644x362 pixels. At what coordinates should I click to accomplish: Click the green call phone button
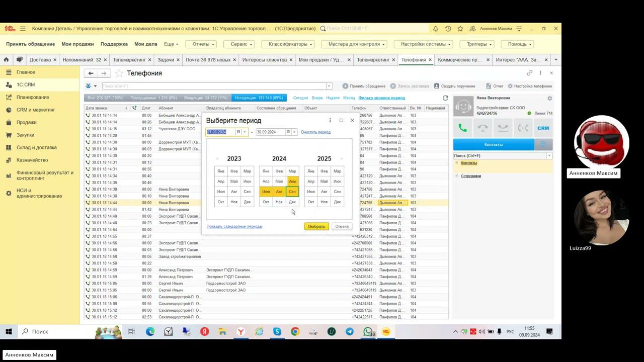(x=463, y=128)
